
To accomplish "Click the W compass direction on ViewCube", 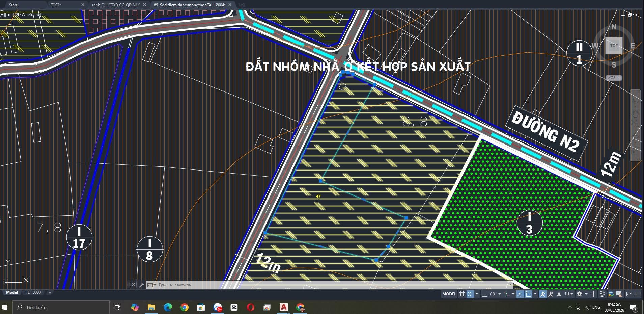I will pyautogui.click(x=595, y=46).
